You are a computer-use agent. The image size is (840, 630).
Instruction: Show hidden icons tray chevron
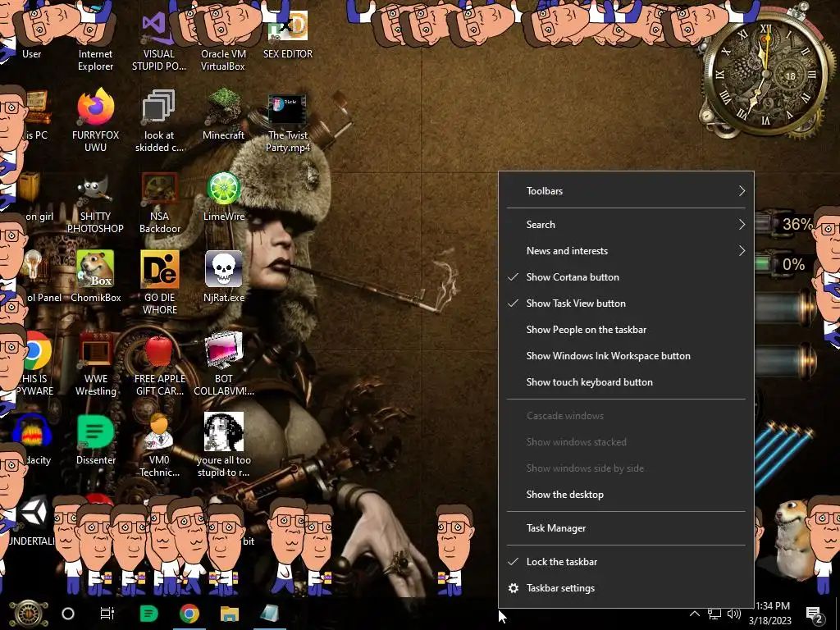(x=694, y=614)
